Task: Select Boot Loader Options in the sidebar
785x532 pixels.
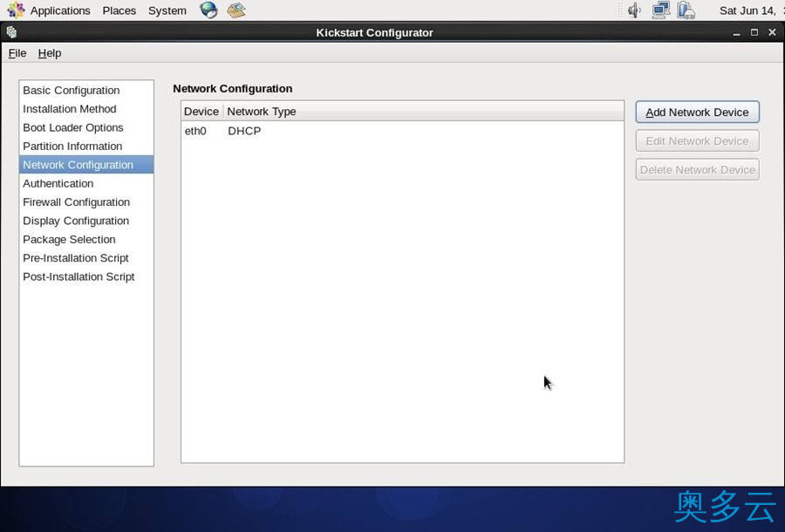Action: click(86, 127)
